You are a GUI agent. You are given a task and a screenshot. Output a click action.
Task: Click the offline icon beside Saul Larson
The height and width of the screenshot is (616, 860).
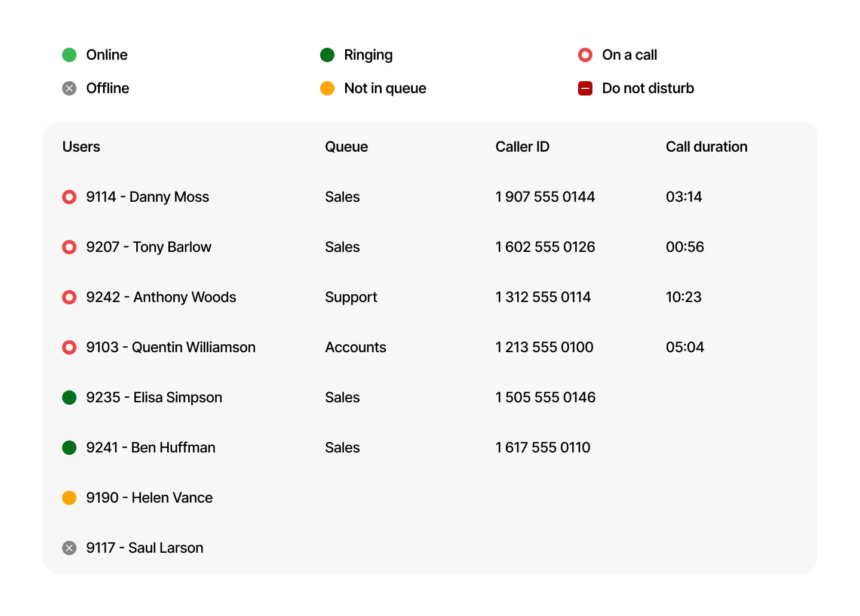point(69,548)
